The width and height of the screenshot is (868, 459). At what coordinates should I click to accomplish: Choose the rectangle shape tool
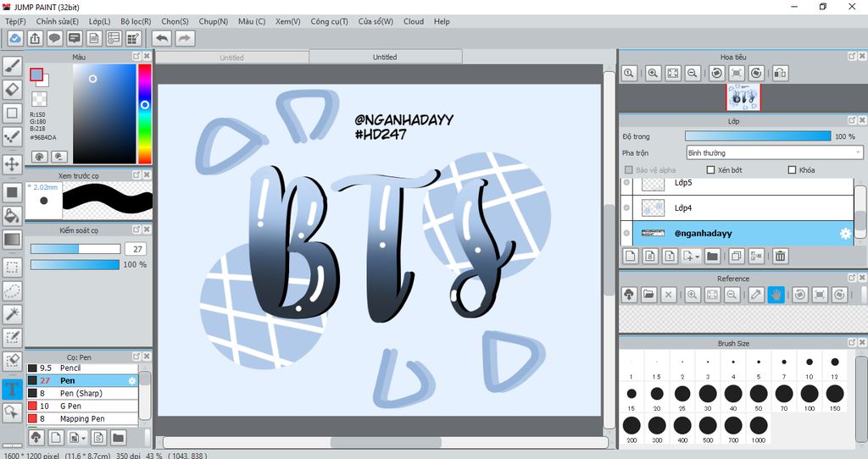pyautogui.click(x=12, y=113)
